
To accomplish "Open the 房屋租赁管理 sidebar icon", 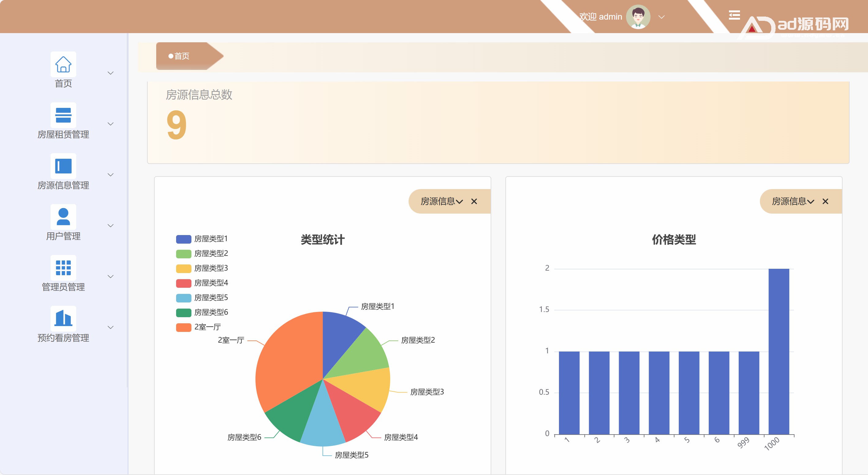I will pyautogui.click(x=63, y=115).
